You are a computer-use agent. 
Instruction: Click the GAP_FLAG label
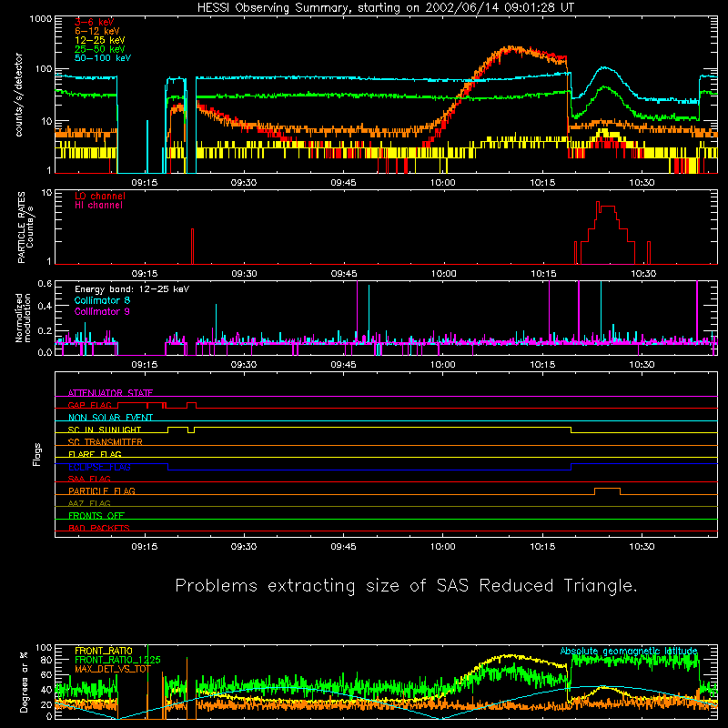tap(89, 405)
